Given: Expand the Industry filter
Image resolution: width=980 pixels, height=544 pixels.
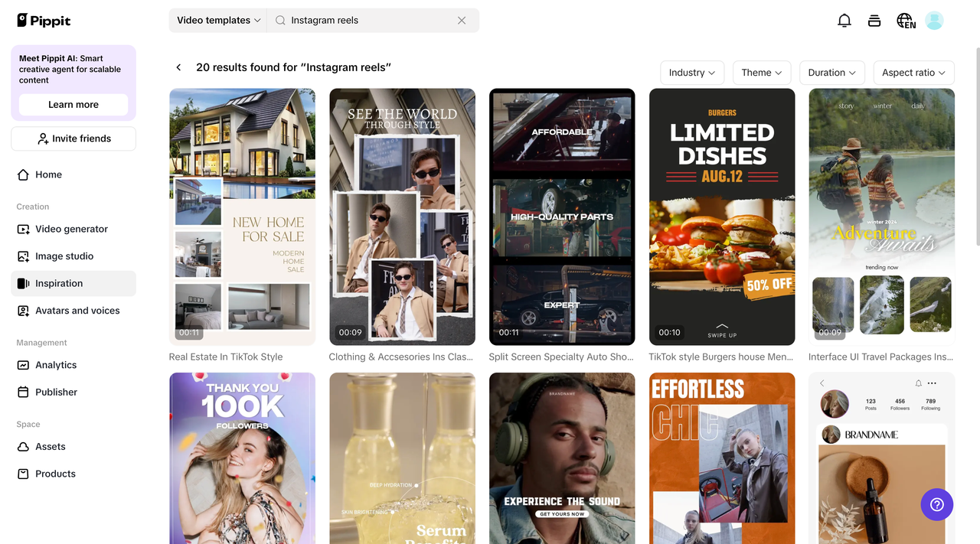Looking at the screenshot, I should [x=692, y=73].
